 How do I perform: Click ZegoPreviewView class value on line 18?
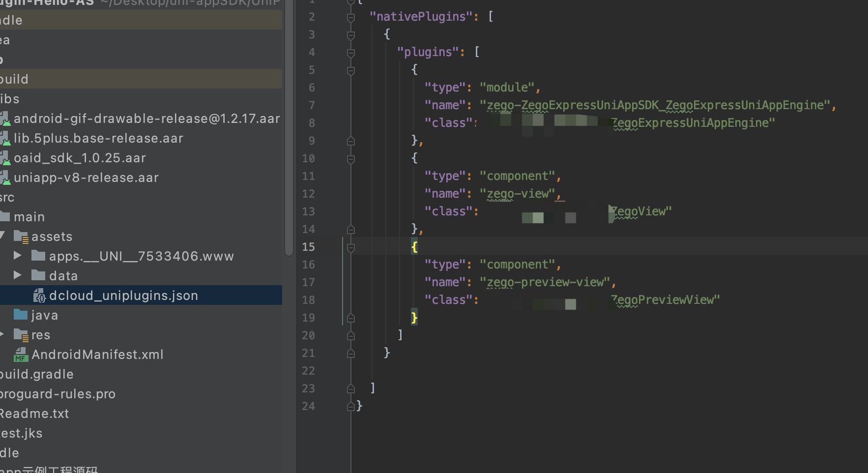tap(665, 300)
